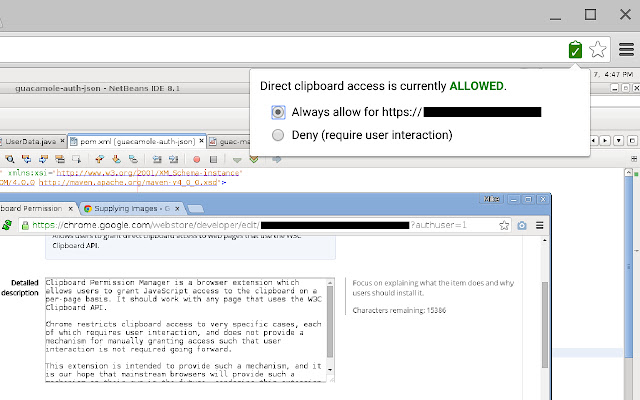Click 'Characters remaining: 15386' text
Image resolution: width=640 pixels, height=400 pixels.
(399, 311)
